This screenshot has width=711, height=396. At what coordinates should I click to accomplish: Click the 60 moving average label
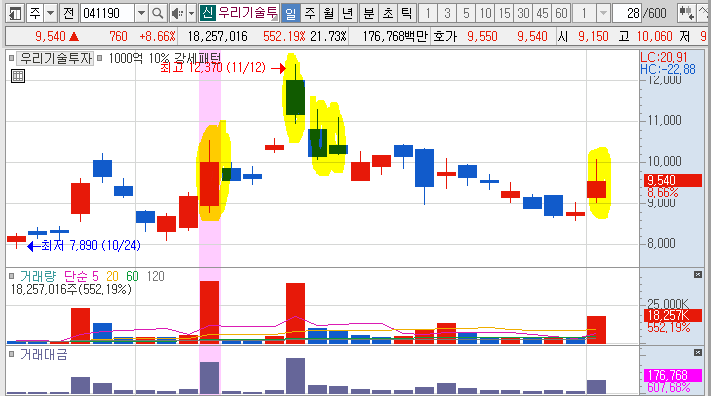pos(132,276)
